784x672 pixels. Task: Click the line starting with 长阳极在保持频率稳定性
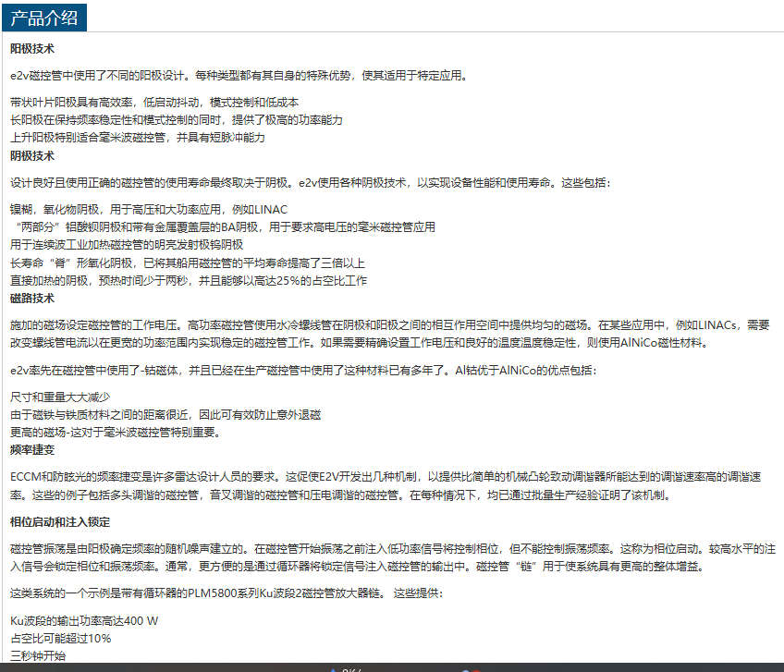pyautogui.click(x=176, y=120)
